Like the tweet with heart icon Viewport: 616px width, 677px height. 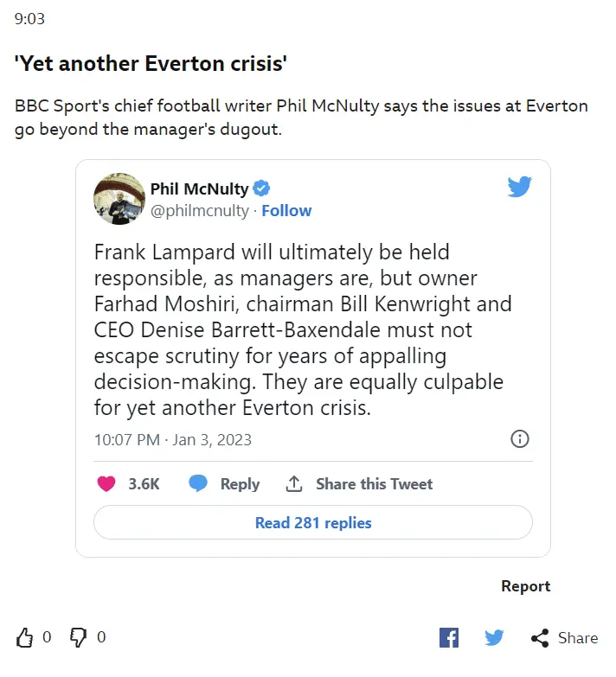click(x=106, y=484)
